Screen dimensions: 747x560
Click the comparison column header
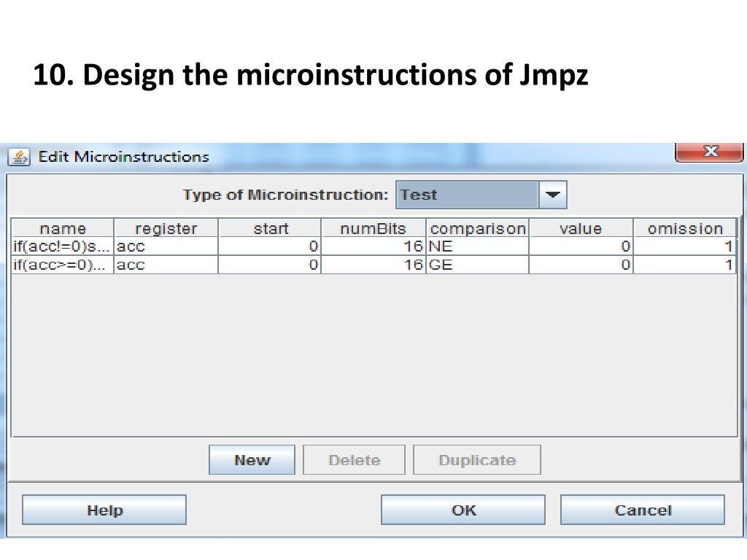477,228
